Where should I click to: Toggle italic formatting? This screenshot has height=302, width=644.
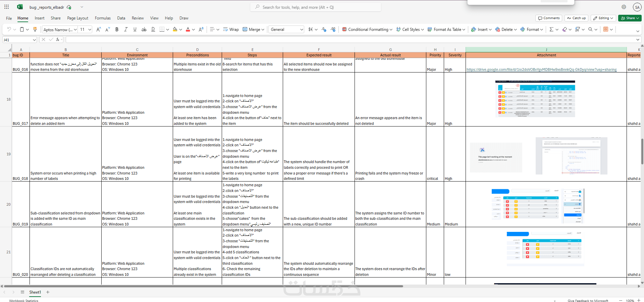[126, 30]
